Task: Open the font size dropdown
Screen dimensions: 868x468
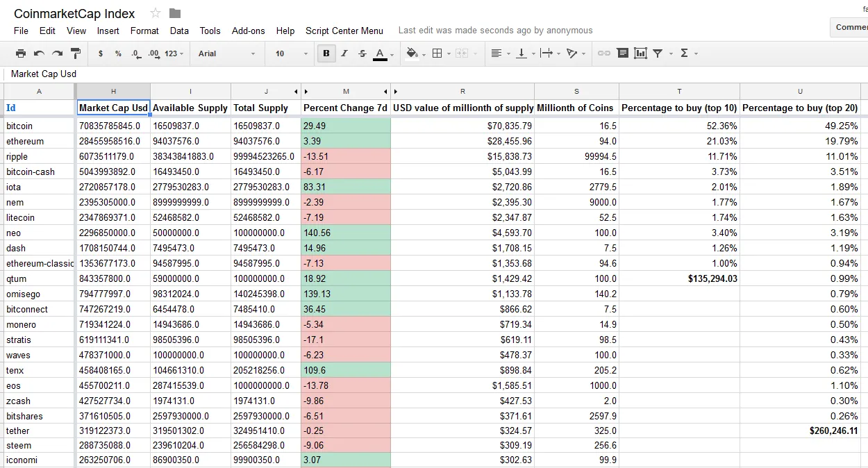Action: (x=291, y=53)
